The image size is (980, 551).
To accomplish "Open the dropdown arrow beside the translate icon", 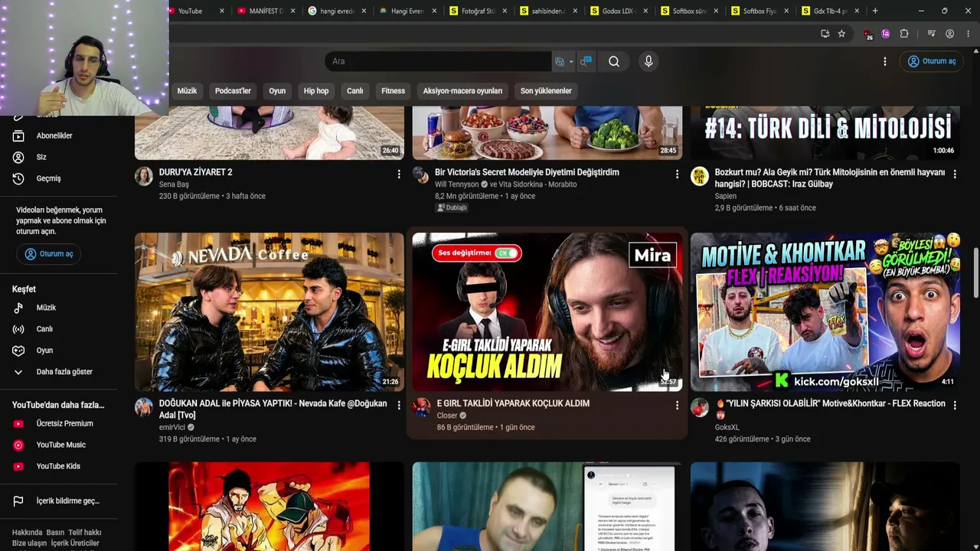I will pos(571,62).
